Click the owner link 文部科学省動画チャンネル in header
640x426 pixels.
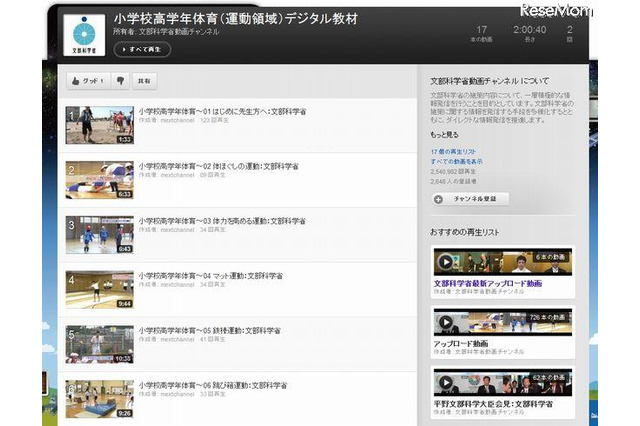coord(179,32)
